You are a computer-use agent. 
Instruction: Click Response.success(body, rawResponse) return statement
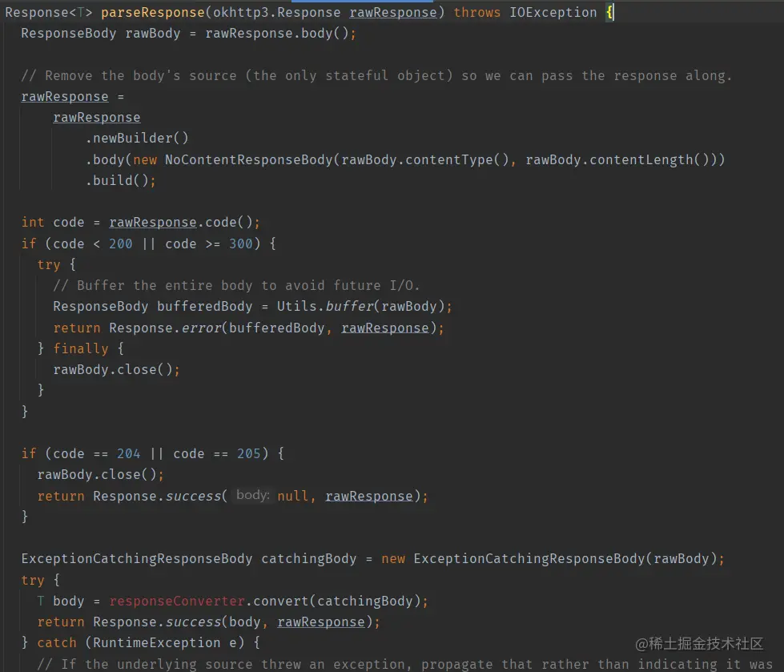[208, 622]
